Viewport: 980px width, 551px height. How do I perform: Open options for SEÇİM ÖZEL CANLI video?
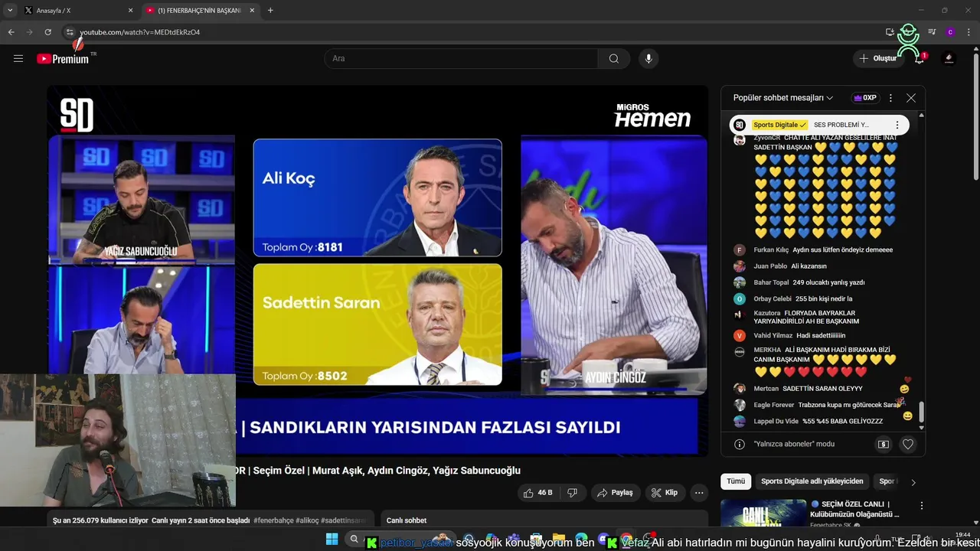(922, 506)
